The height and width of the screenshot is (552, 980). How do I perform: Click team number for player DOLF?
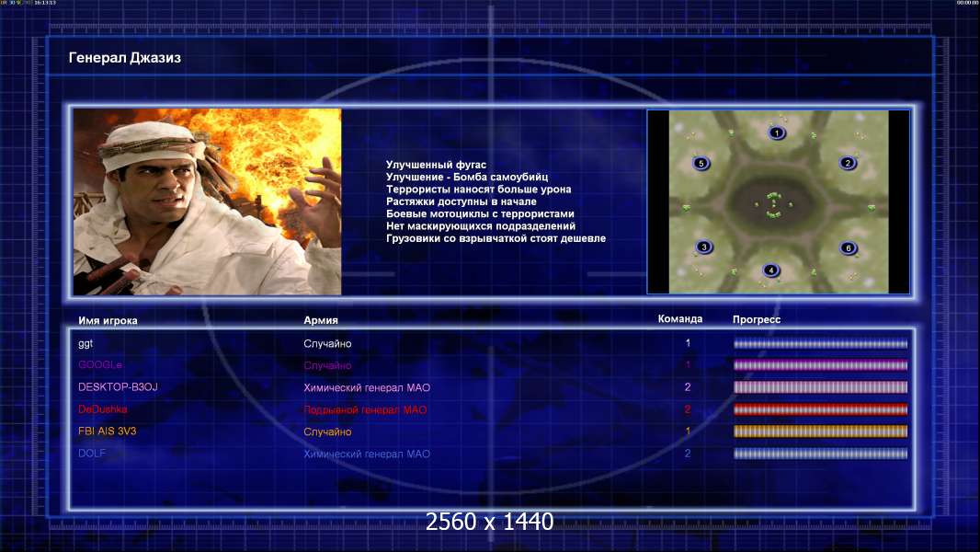pyautogui.click(x=688, y=454)
